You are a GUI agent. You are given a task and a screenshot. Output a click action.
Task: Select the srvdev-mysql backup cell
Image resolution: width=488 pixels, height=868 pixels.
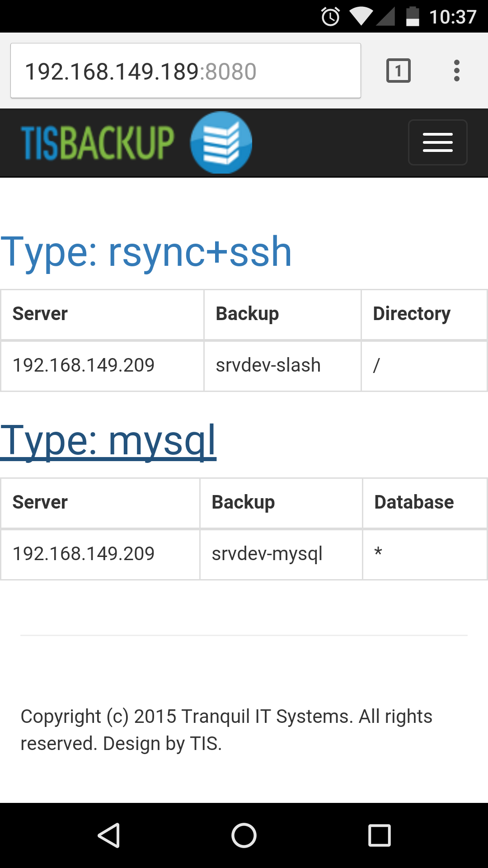pos(267,554)
